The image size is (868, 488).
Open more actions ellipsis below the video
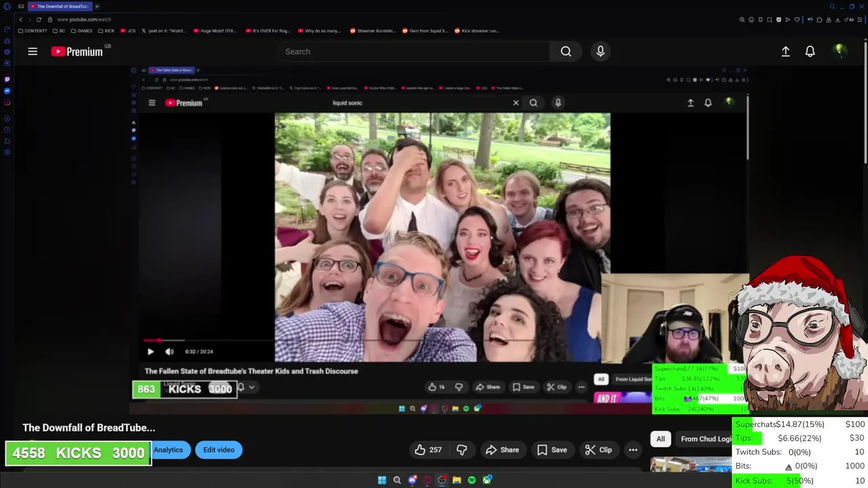pos(633,450)
